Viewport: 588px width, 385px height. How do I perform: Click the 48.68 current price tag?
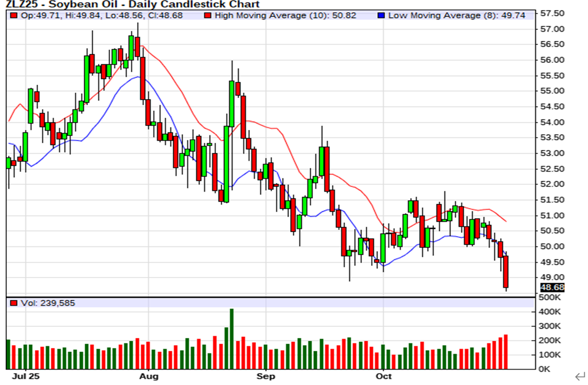tap(552, 287)
